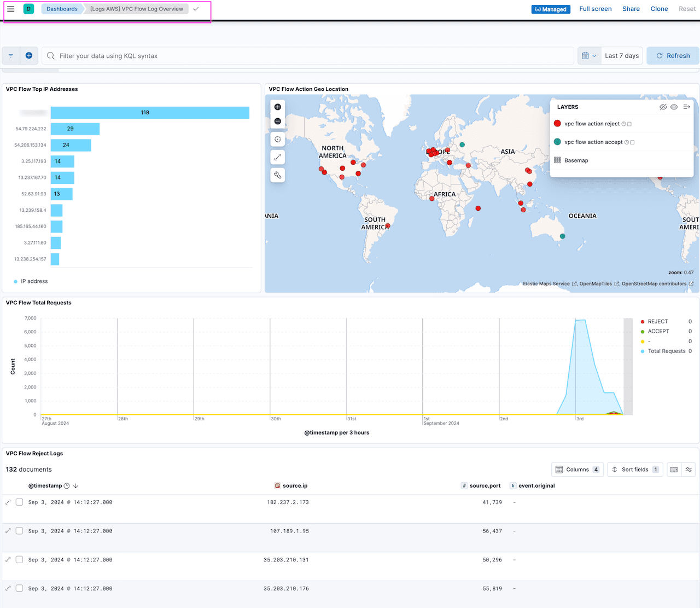Image resolution: width=700 pixels, height=608 pixels.
Task: Click the red swatch for vpc flow action reject
Action: point(557,124)
